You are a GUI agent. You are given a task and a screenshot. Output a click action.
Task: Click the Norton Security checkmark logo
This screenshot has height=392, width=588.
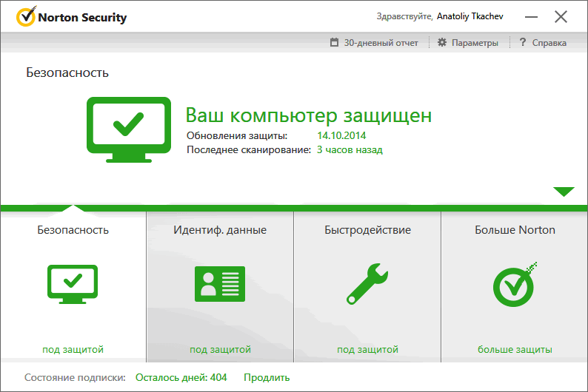click(x=26, y=16)
